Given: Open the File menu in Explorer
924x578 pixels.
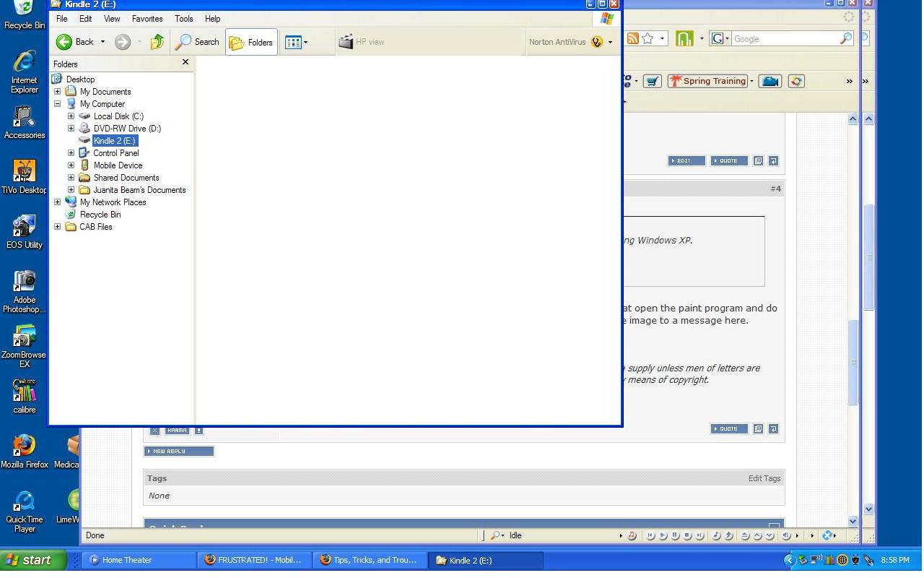Looking at the screenshot, I should tap(62, 19).
